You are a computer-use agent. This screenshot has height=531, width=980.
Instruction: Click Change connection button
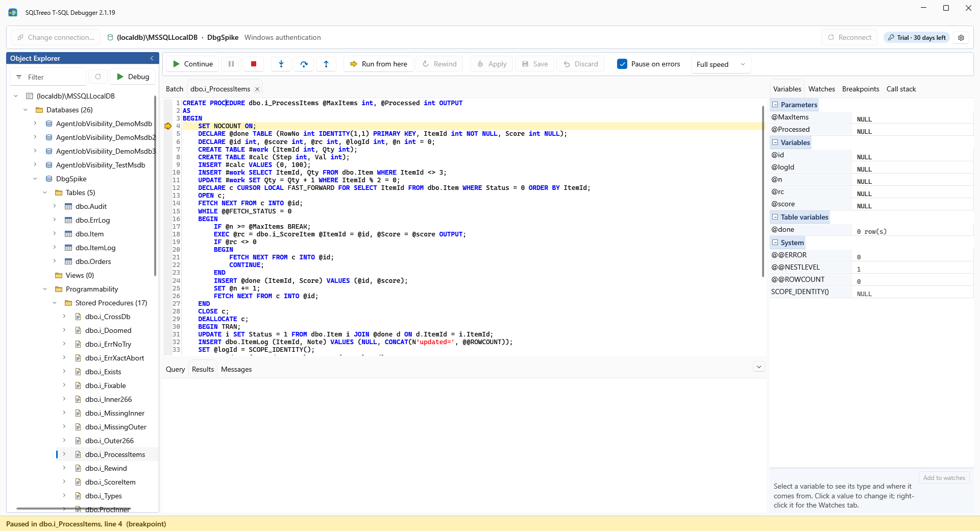pyautogui.click(x=56, y=37)
